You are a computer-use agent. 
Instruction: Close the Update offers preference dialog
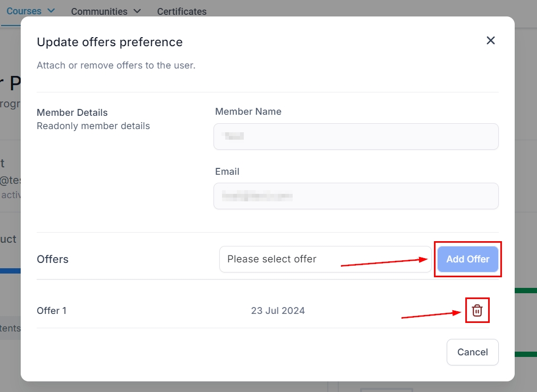(x=490, y=40)
